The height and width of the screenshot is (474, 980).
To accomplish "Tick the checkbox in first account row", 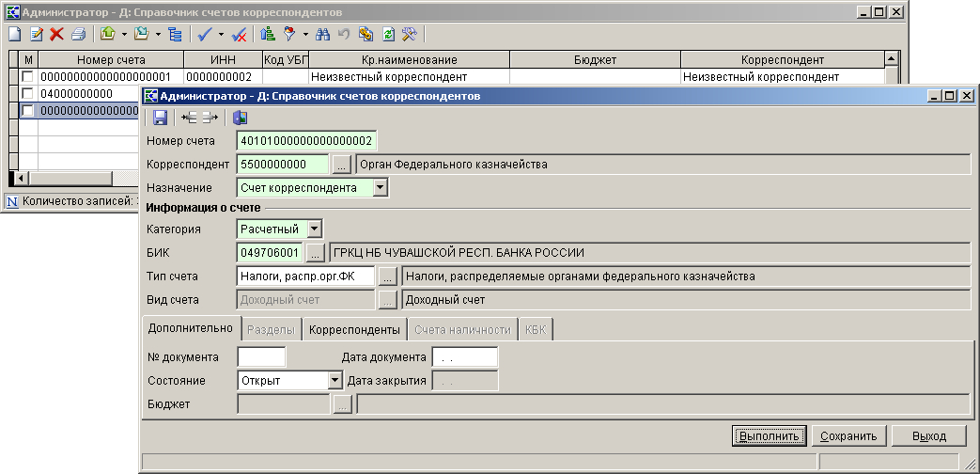I will [27, 77].
